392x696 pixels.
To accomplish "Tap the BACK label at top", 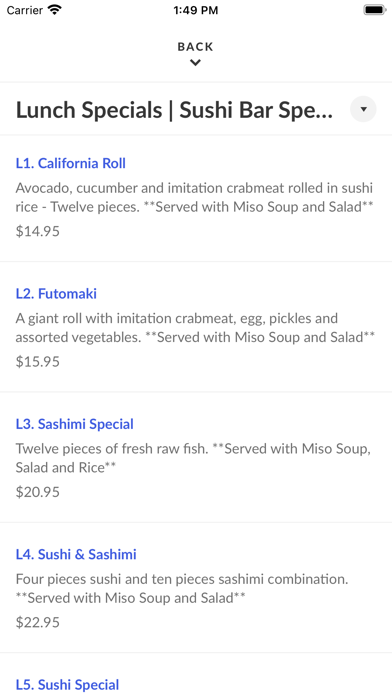I will click(195, 47).
